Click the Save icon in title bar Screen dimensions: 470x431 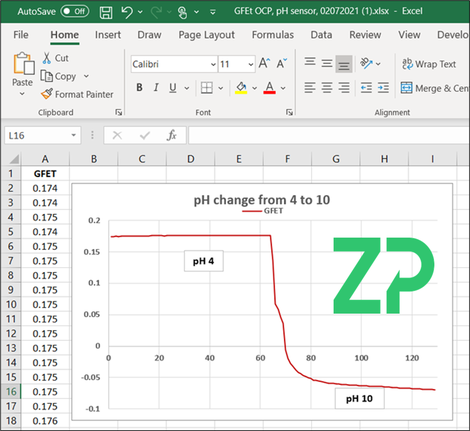click(106, 12)
